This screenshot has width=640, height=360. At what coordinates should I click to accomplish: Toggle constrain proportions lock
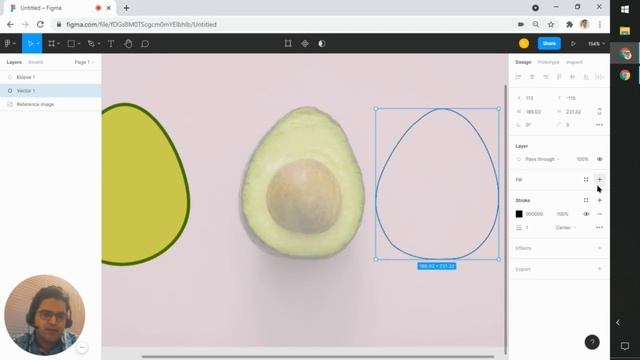[x=600, y=111]
